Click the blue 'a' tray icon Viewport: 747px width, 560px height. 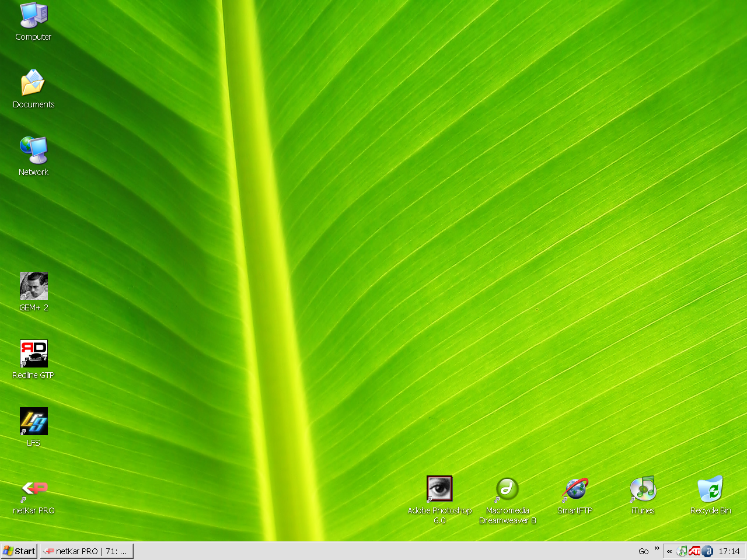click(x=707, y=551)
